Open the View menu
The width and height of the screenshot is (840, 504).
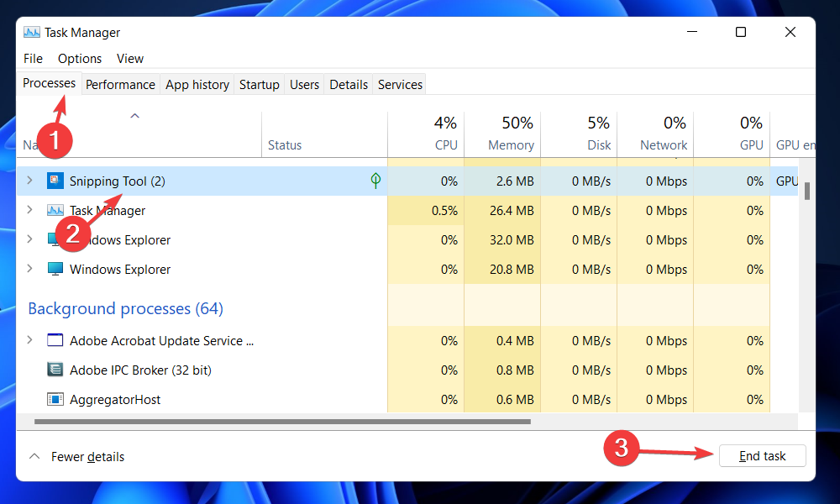click(130, 59)
